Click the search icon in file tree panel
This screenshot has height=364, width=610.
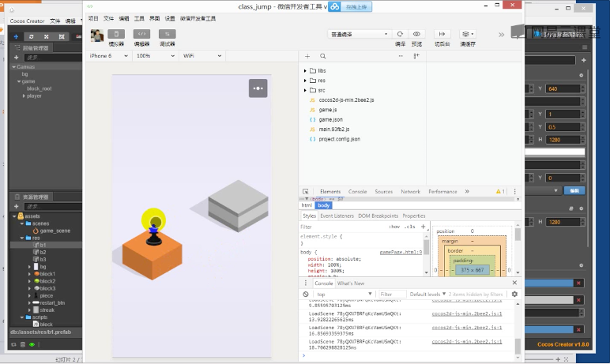tap(323, 56)
